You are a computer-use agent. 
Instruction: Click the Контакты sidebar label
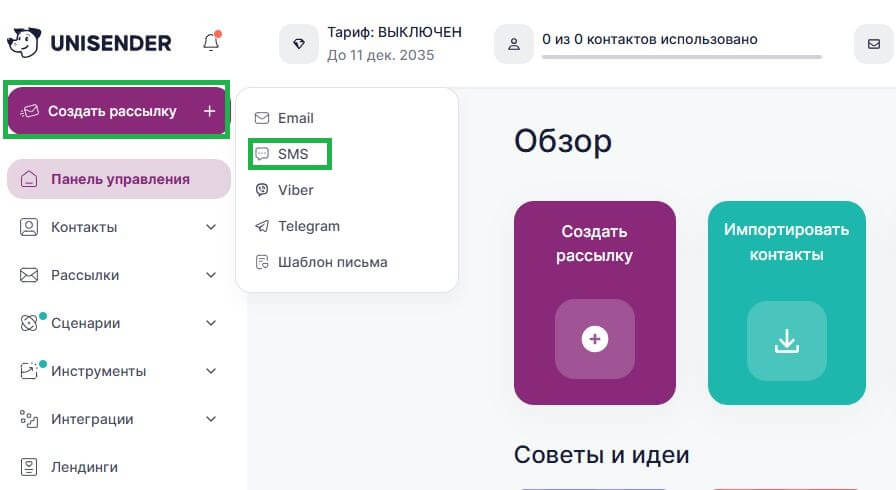(84, 227)
